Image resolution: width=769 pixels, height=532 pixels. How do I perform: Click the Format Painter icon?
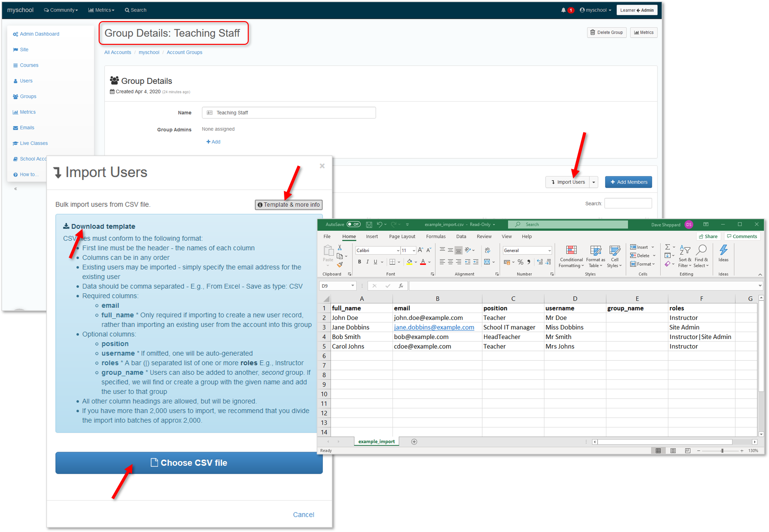(x=340, y=265)
